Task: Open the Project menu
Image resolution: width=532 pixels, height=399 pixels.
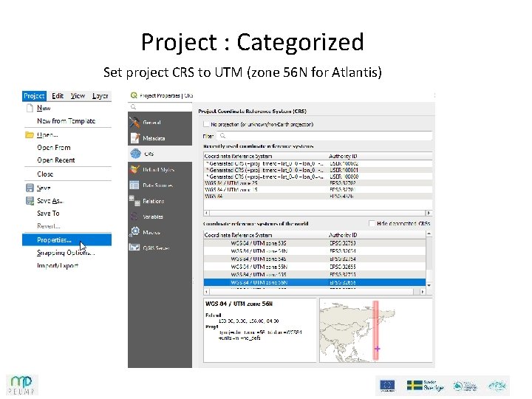Action: [x=34, y=96]
